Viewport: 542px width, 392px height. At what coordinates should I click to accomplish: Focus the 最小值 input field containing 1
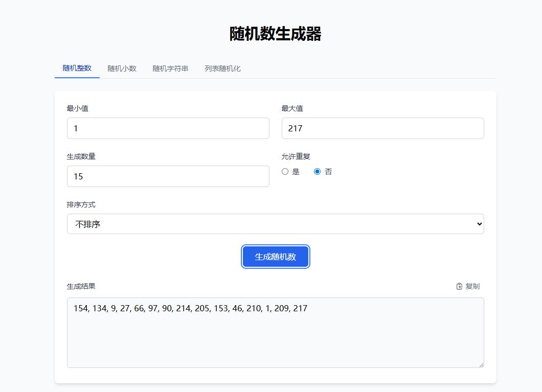point(168,128)
